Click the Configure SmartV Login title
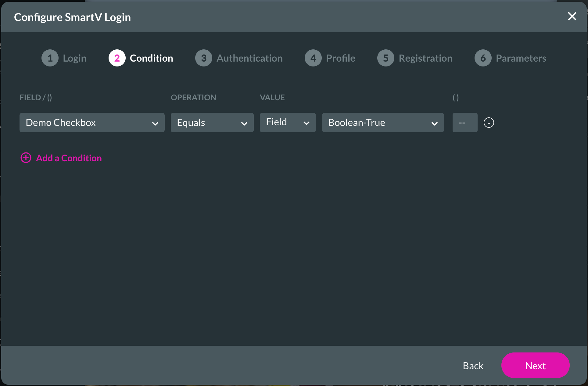 click(72, 17)
